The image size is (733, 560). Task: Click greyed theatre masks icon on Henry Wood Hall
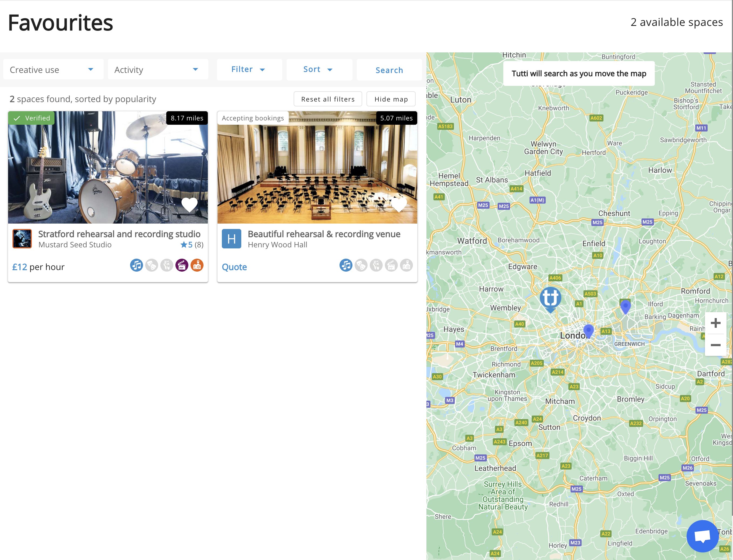tap(361, 265)
